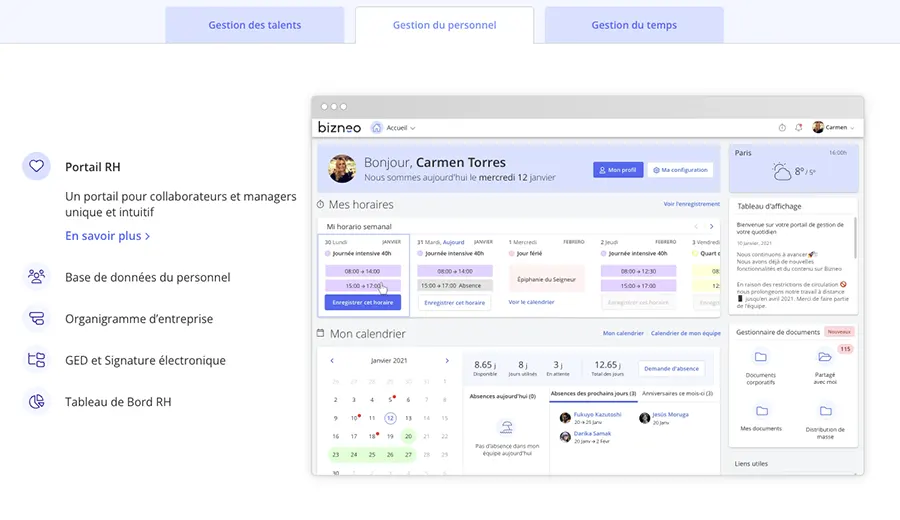The height and width of the screenshot is (520, 900).
Task: Click blue Enregistrer cet horaire on Lundi
Action: coord(363,302)
